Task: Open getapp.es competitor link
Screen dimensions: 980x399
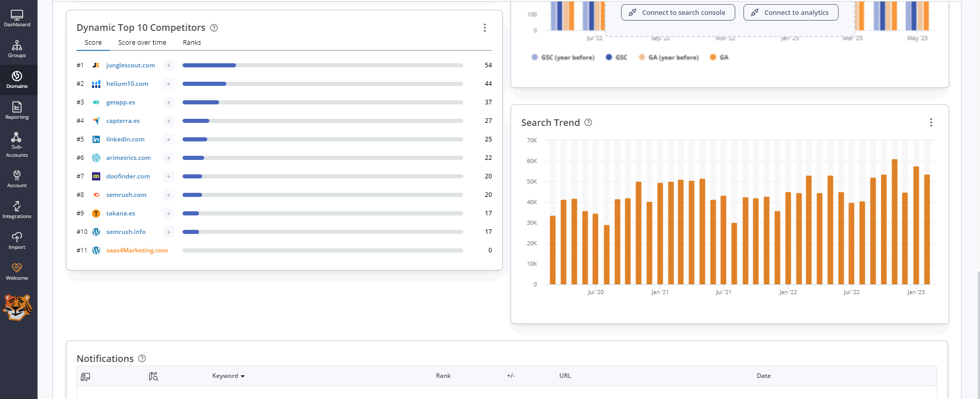Action: [x=121, y=102]
